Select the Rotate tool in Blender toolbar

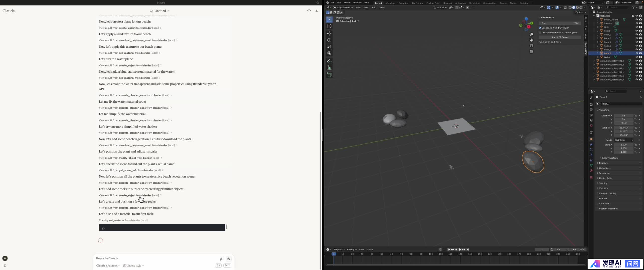329,40
